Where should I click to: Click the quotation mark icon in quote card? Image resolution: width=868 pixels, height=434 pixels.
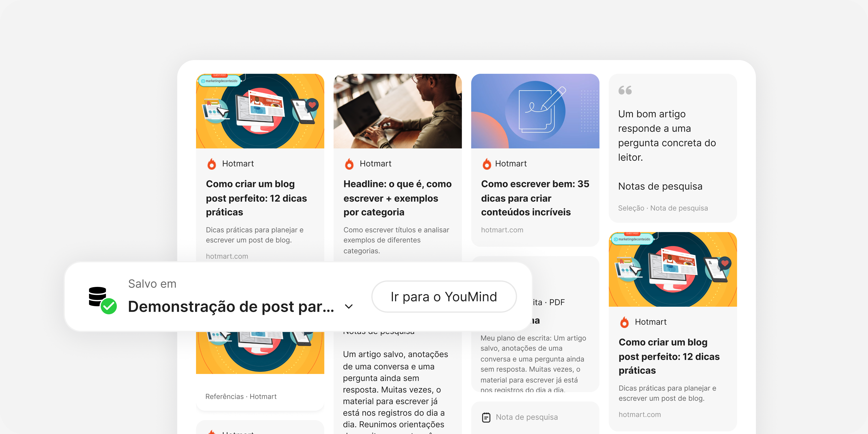point(625,90)
